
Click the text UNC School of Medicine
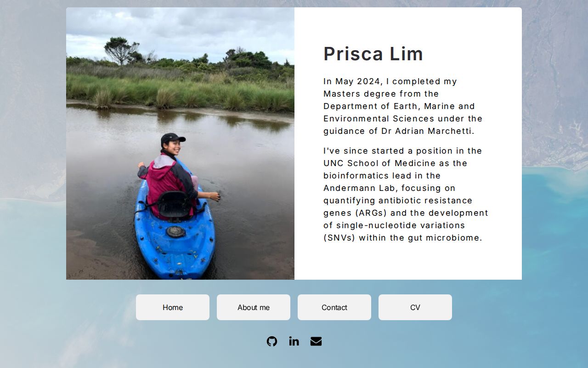click(379, 163)
